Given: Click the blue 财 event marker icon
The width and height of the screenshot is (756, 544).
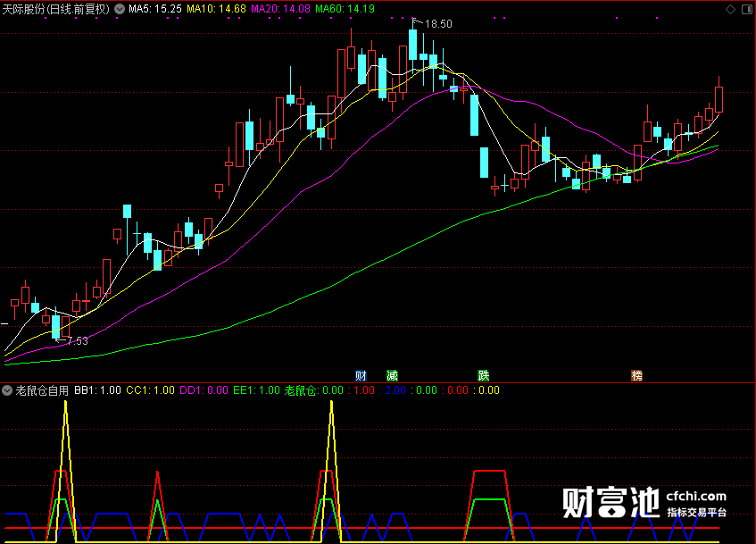Looking at the screenshot, I should tap(361, 375).
